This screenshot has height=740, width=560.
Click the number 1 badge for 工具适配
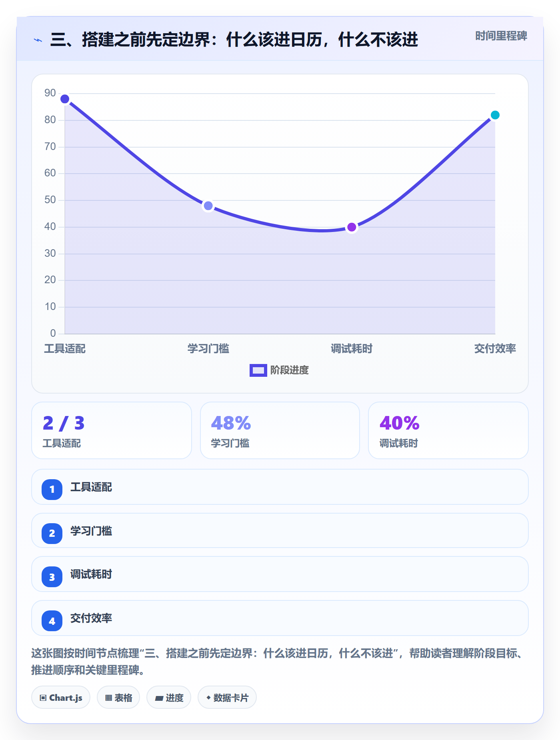[x=52, y=489]
